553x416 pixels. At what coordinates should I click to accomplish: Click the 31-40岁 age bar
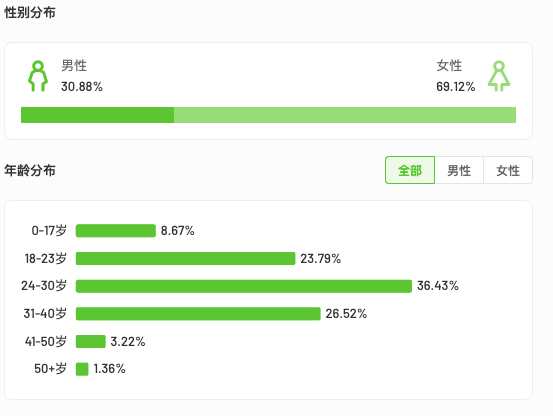198,314
